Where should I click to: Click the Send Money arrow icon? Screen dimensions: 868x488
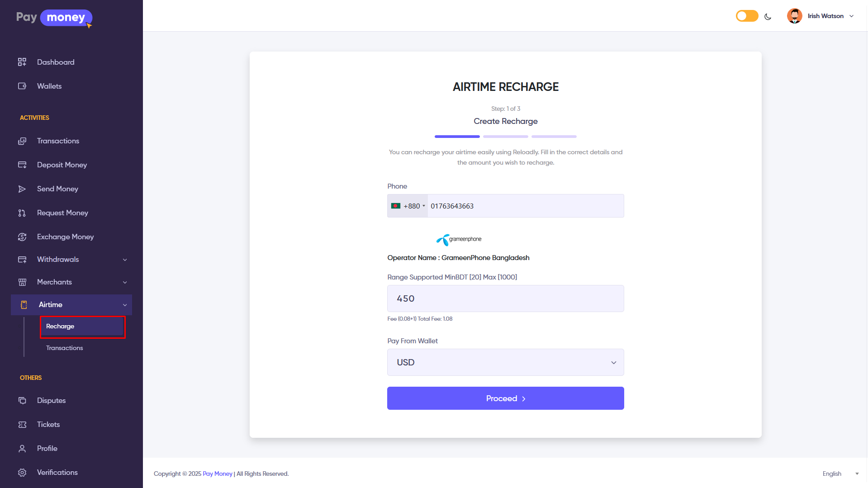click(x=22, y=189)
